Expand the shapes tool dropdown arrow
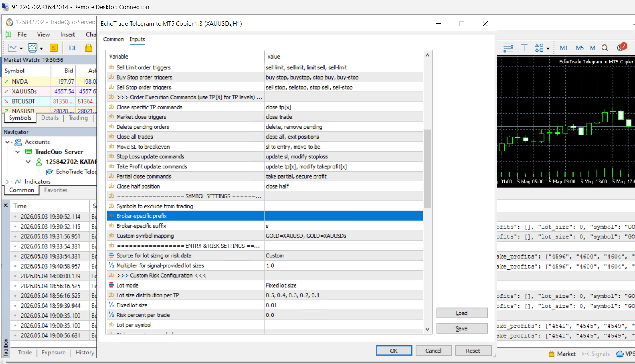635x364 pixels. tap(548, 48)
